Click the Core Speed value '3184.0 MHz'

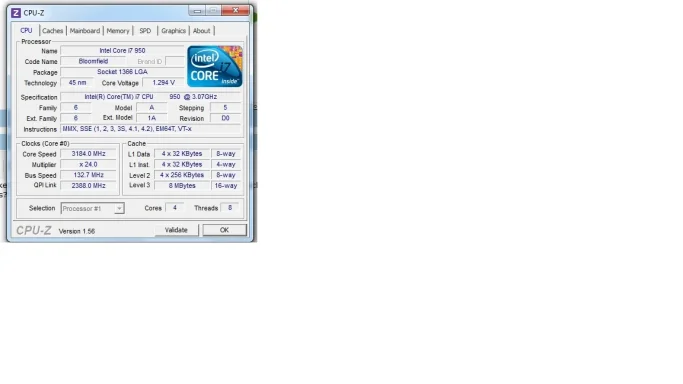pos(88,154)
